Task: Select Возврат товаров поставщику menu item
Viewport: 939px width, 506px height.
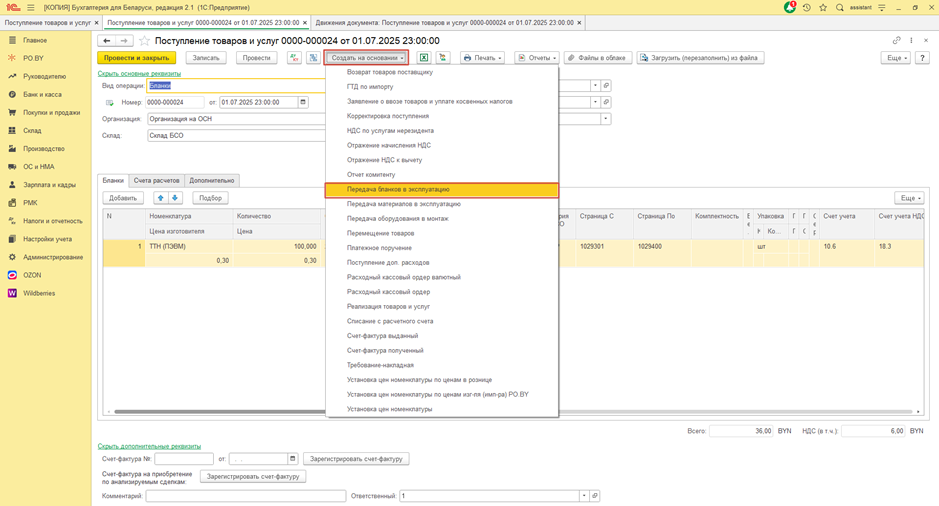Action: pos(442,72)
